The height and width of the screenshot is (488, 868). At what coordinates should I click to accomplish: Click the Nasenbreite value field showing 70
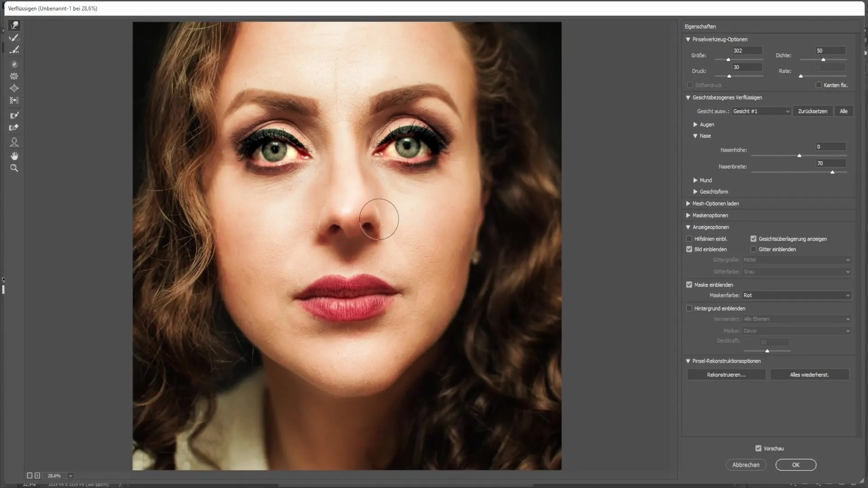point(831,164)
